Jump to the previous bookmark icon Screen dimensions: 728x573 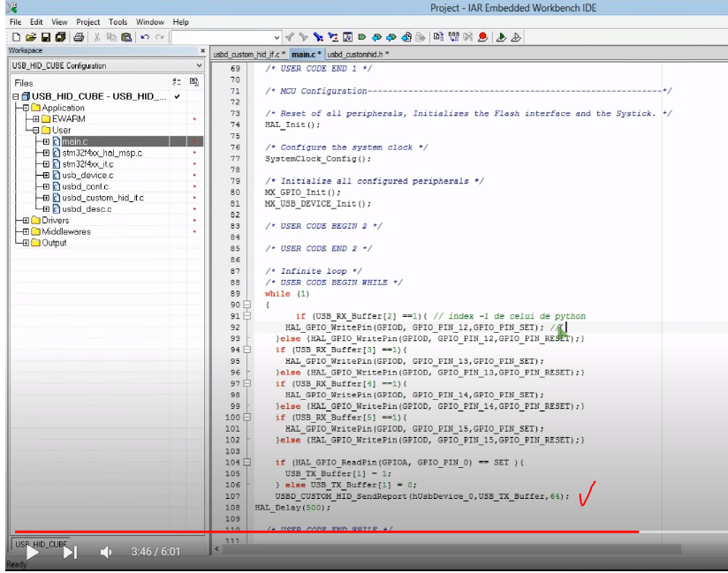click(376, 37)
